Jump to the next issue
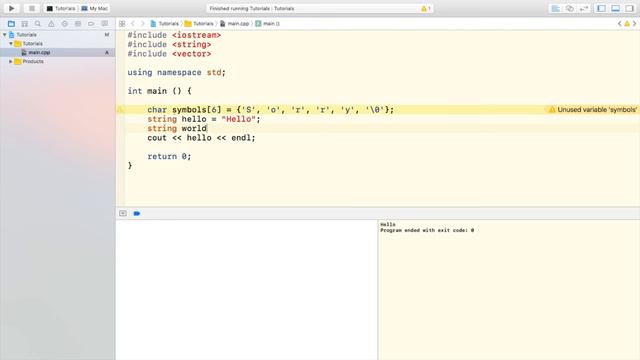 634,24
